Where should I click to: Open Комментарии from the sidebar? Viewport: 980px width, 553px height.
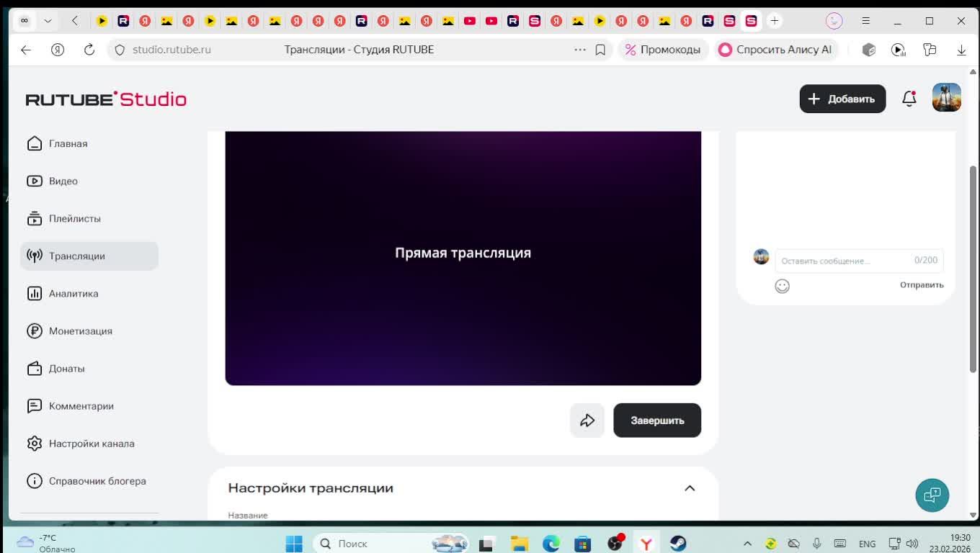coord(89,405)
